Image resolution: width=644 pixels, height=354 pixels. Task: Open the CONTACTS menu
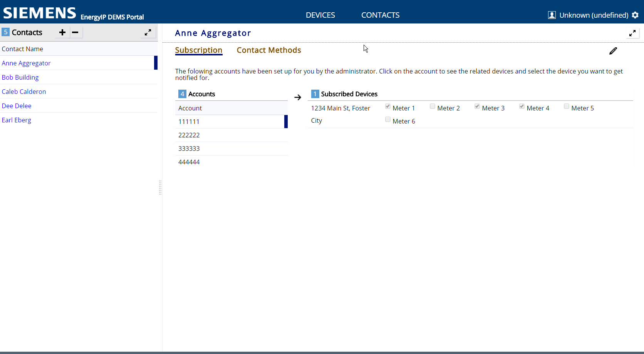pyautogui.click(x=381, y=15)
